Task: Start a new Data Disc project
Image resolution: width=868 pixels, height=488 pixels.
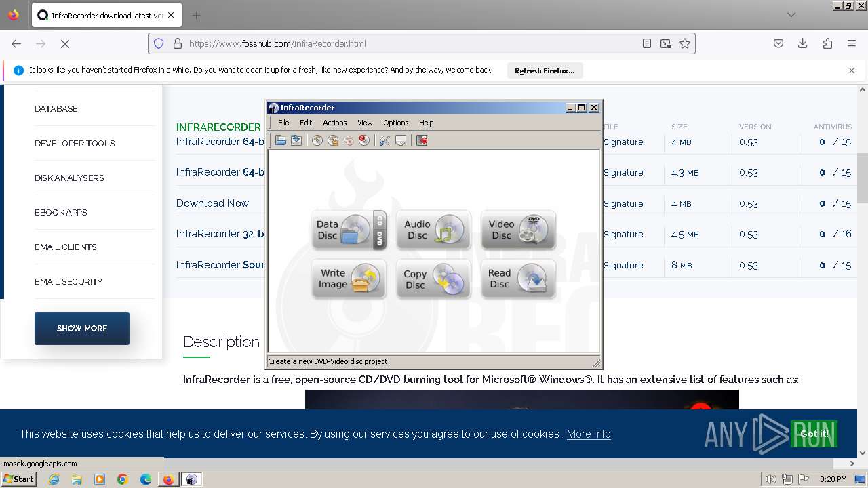Action: click(342, 230)
